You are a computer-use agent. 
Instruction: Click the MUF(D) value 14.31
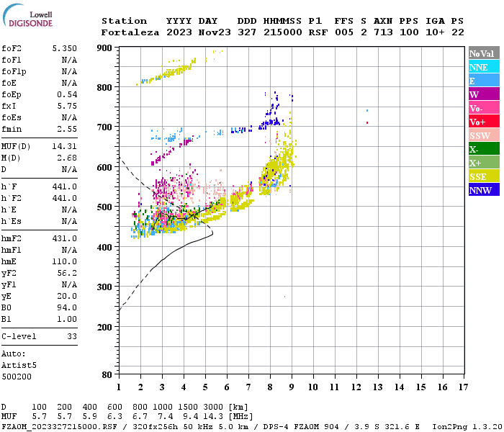[64, 146]
